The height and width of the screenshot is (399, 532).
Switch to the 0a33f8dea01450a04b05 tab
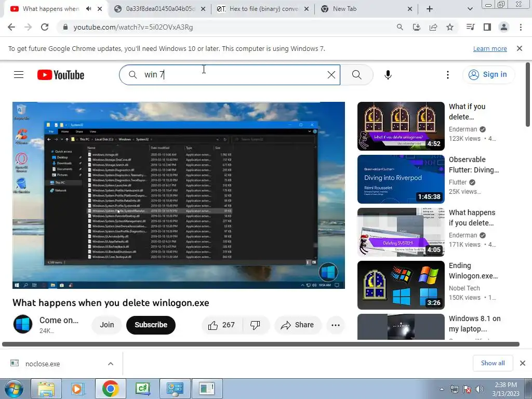tap(159, 9)
